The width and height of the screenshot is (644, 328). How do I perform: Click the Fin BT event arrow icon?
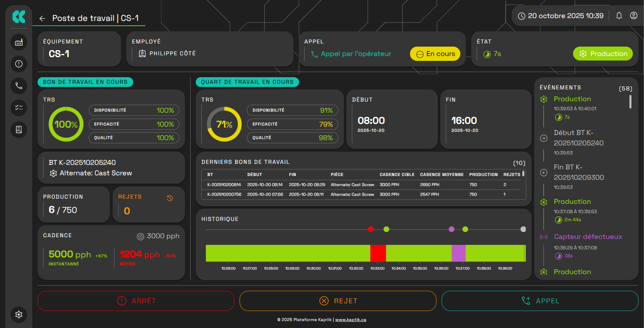pos(544,173)
